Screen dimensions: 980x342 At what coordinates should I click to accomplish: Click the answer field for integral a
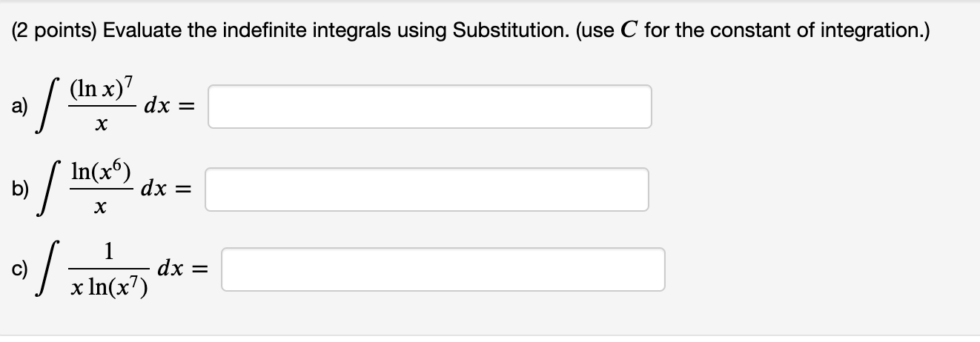430,107
